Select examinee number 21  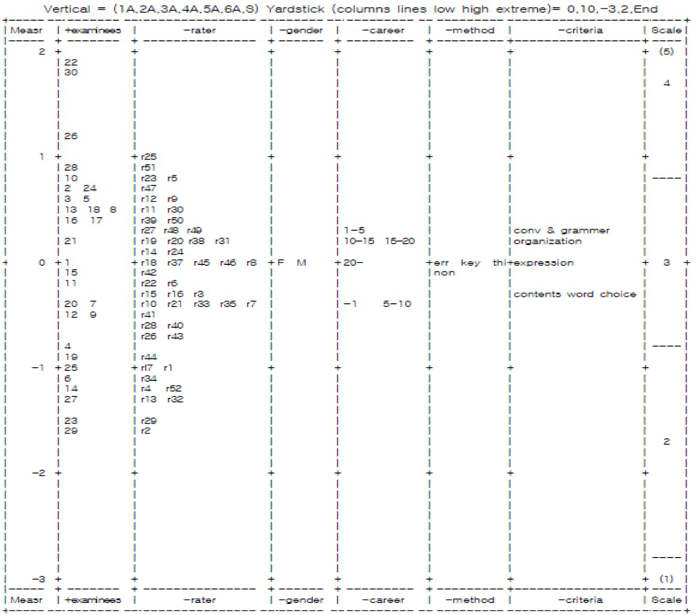pyautogui.click(x=70, y=241)
